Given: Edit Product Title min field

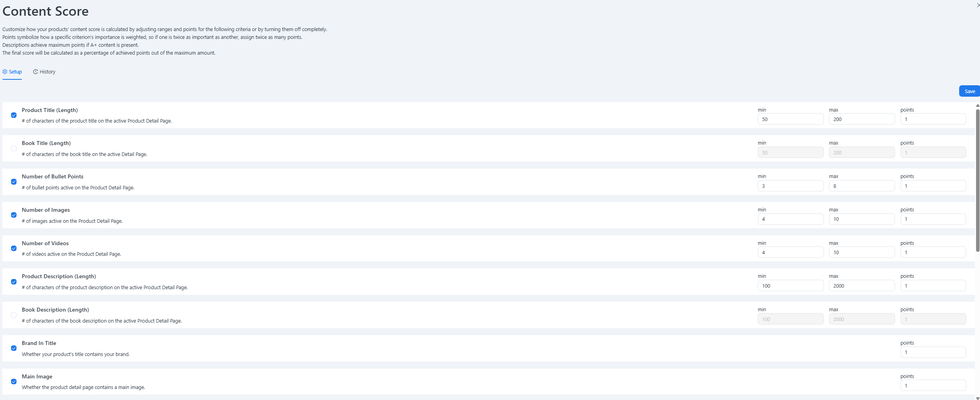Looking at the screenshot, I should tap(790, 119).
